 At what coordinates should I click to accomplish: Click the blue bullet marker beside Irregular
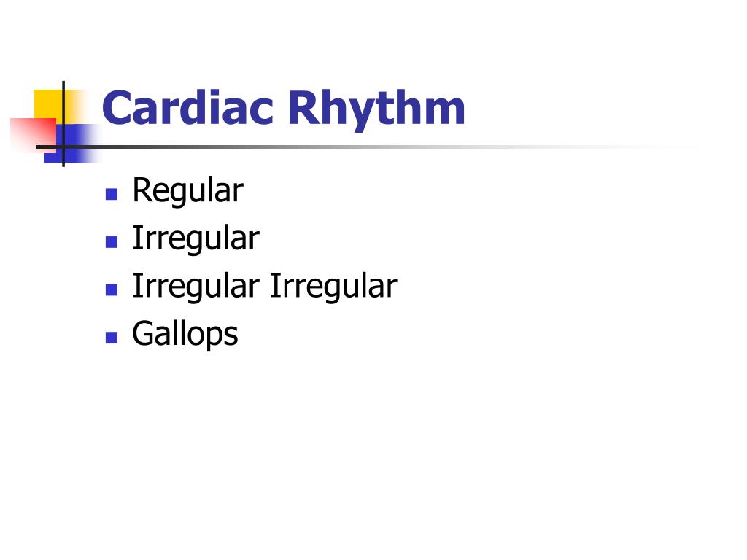coord(112,242)
